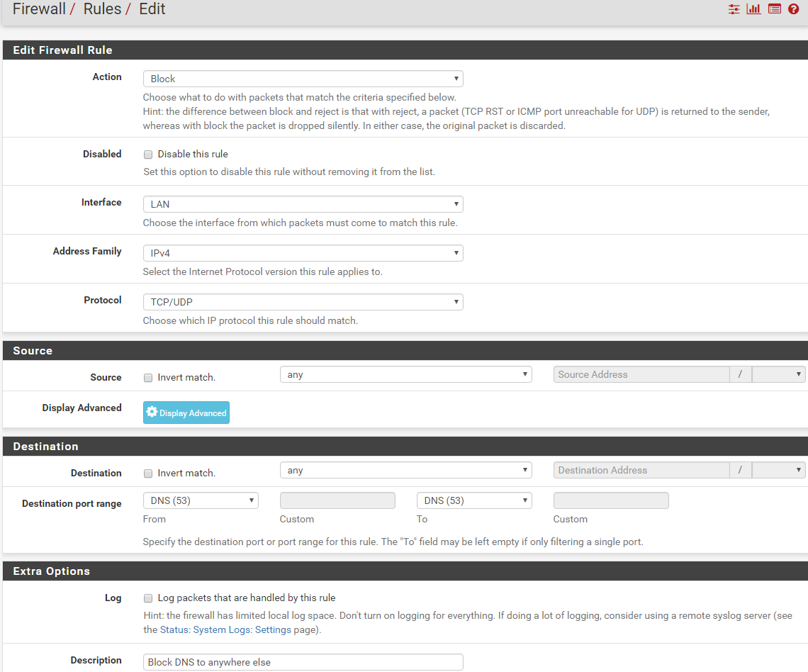This screenshot has height=672, width=808.
Task: Open the Destination type dropdown showing any
Action: click(x=406, y=471)
